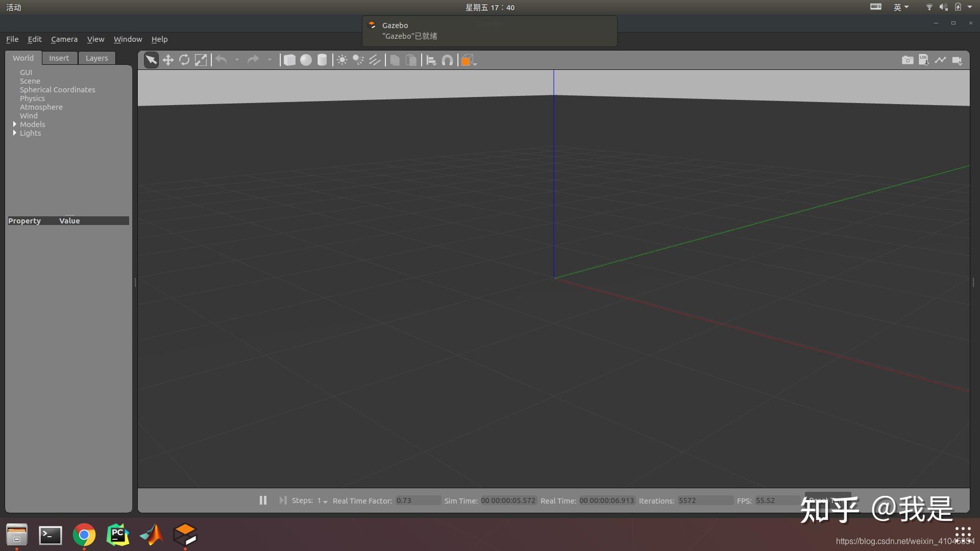
Task: Select the rotate mode tool
Action: [184, 60]
